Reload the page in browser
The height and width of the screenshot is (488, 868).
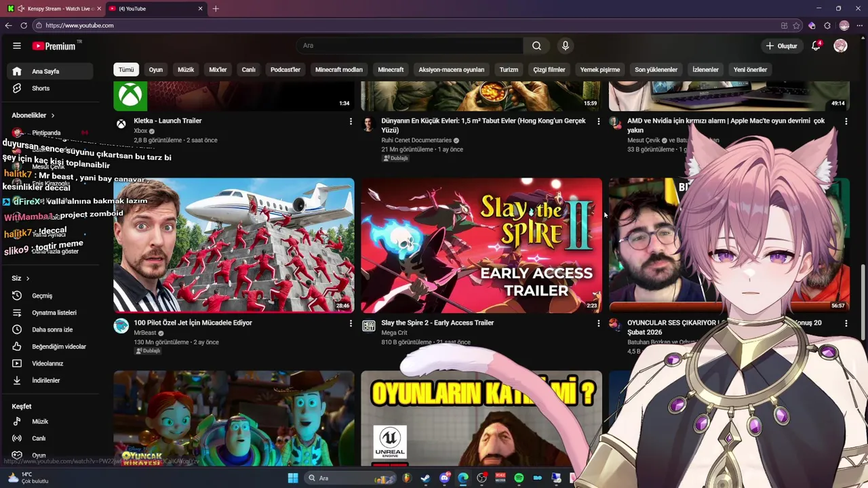click(x=24, y=25)
